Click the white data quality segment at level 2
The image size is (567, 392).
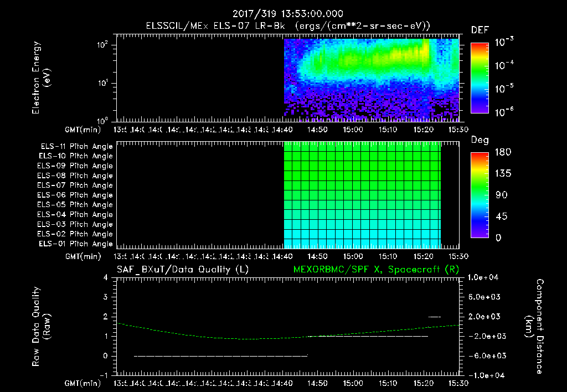435,317
